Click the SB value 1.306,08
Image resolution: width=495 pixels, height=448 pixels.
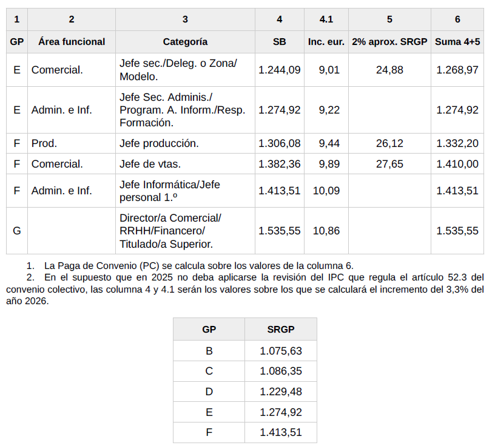pos(279,143)
